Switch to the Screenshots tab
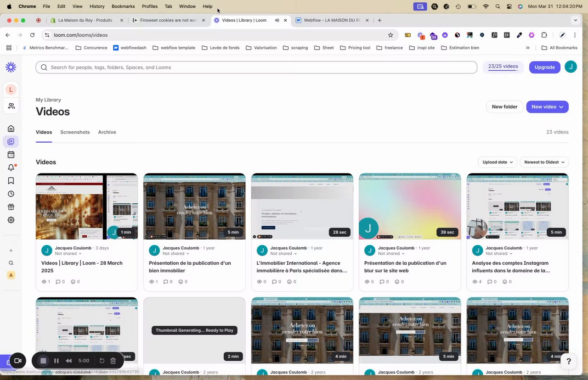The image size is (588, 380). [x=75, y=132]
